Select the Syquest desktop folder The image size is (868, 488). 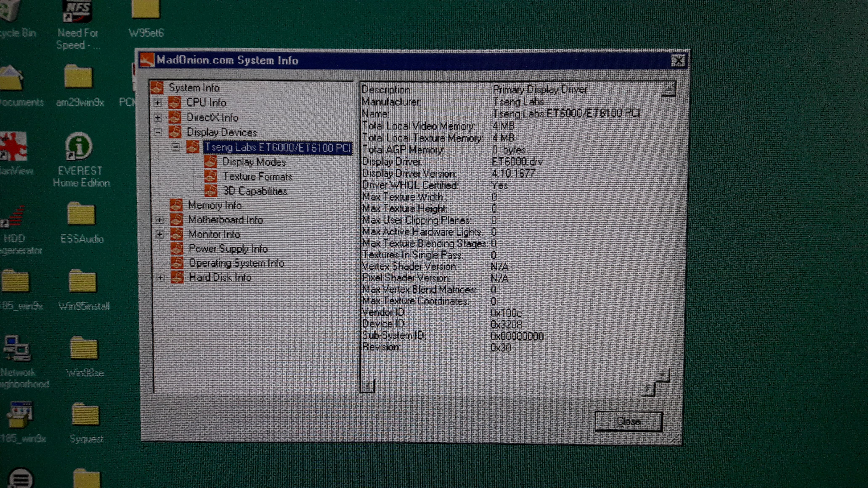click(x=86, y=423)
